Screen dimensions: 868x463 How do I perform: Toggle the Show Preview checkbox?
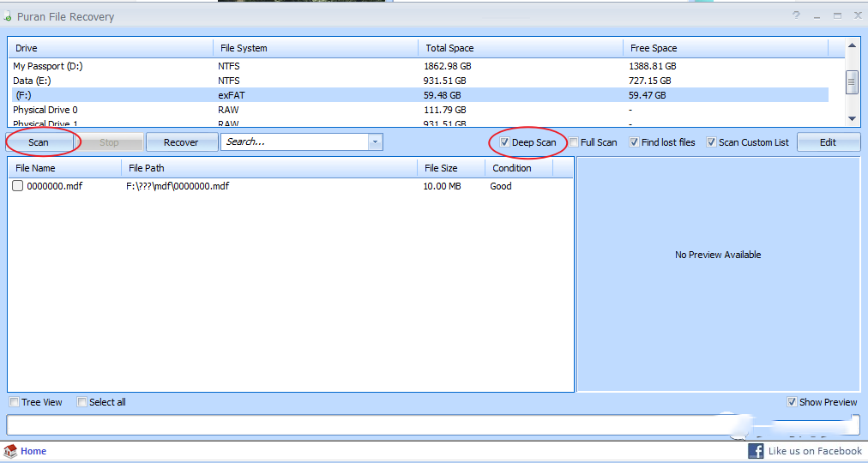coord(793,402)
